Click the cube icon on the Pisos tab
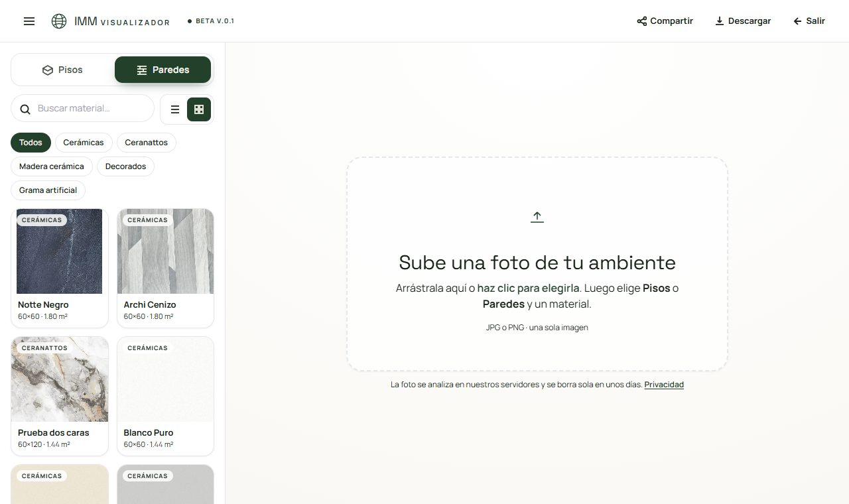849x504 pixels. tap(48, 70)
